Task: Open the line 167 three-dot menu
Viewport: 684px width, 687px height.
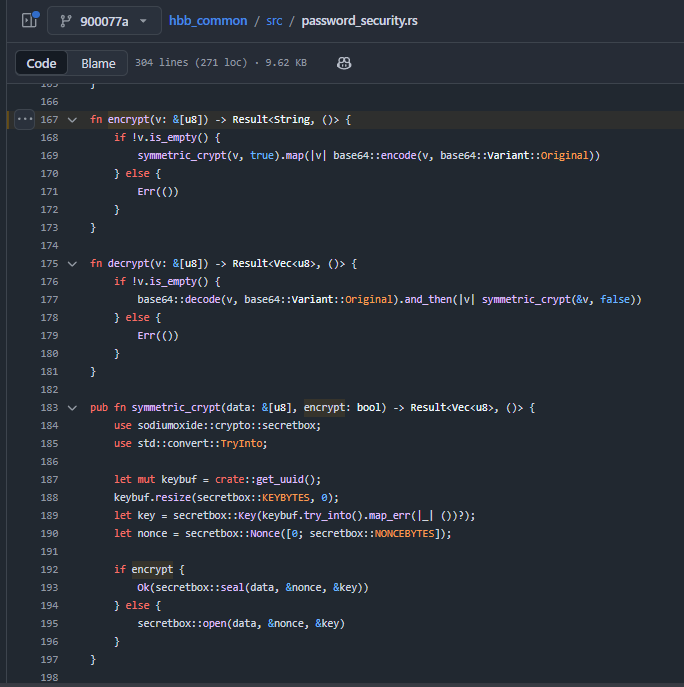Action: pyautogui.click(x=25, y=119)
